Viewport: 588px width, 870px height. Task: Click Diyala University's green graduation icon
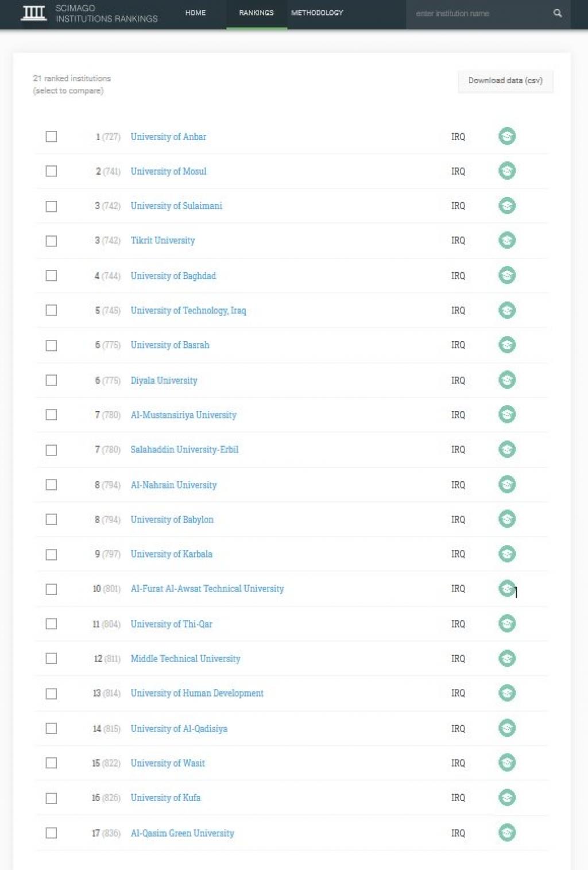point(507,380)
